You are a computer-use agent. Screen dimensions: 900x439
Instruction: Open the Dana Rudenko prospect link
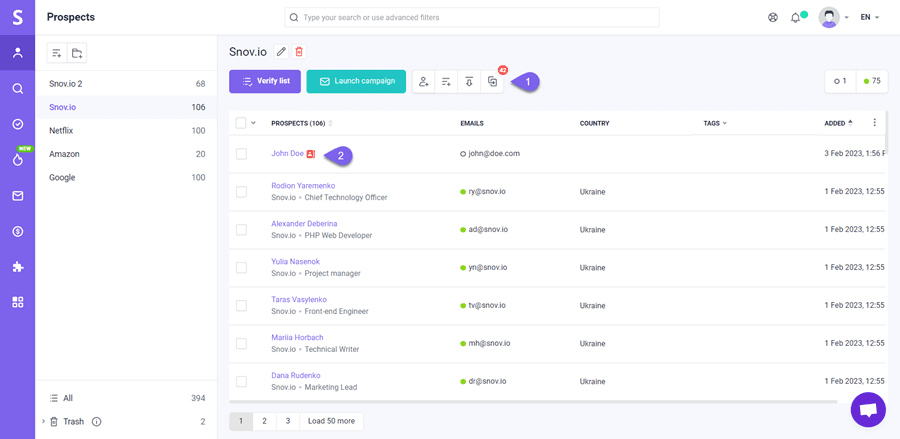click(x=296, y=375)
